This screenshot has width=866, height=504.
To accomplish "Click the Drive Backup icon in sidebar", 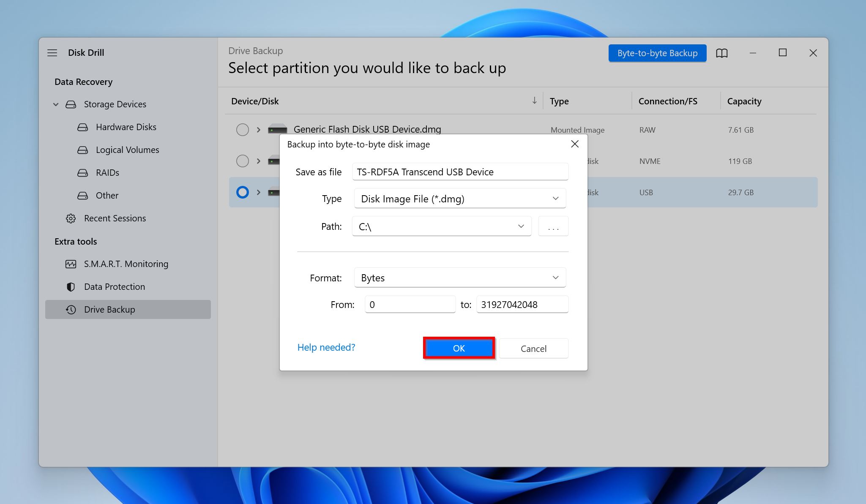I will pos(72,309).
